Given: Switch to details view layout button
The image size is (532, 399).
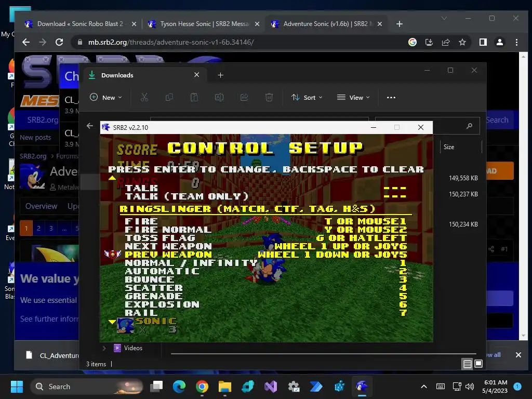Looking at the screenshot, I should (467, 364).
